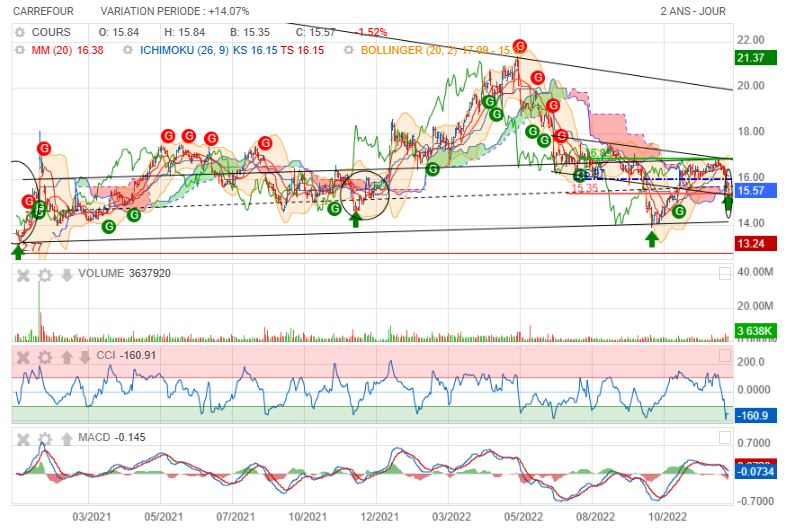Click the 07/2021 date on time axis
This screenshot has width=792, height=530.
pos(235,517)
